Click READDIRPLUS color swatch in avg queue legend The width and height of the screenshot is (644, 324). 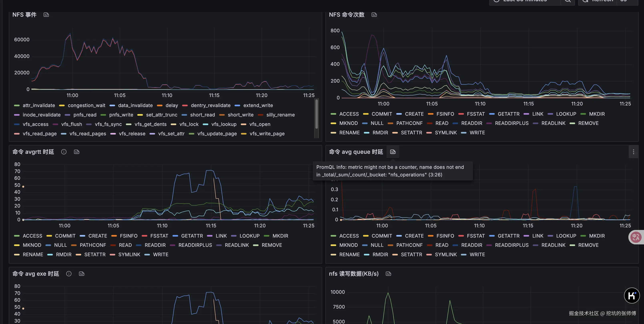click(x=489, y=245)
